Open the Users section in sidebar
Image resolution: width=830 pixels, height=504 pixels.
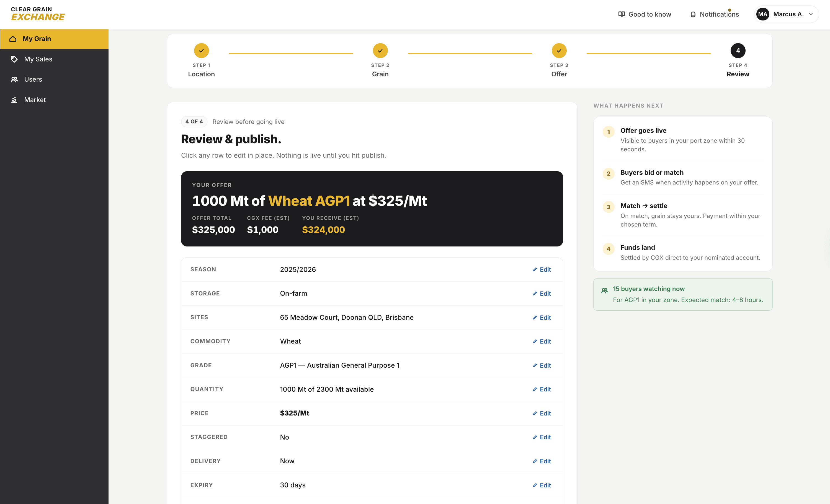(33, 79)
